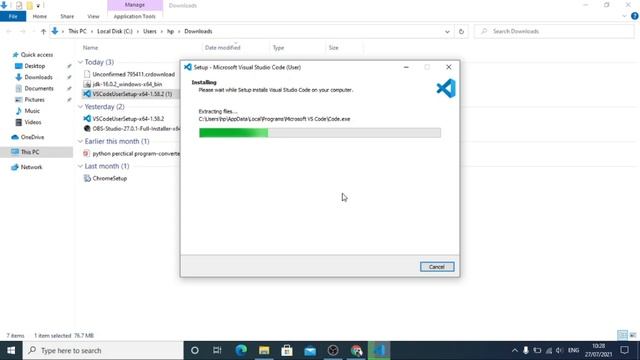Select This PC in the navigation pane
The height and width of the screenshot is (360, 640).
(25, 152)
